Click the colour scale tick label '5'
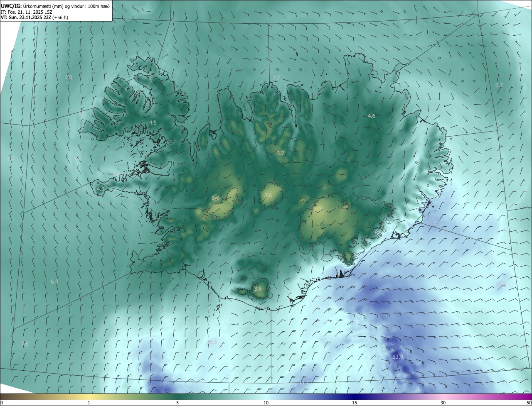This screenshot has height=406, width=532. click(x=177, y=403)
